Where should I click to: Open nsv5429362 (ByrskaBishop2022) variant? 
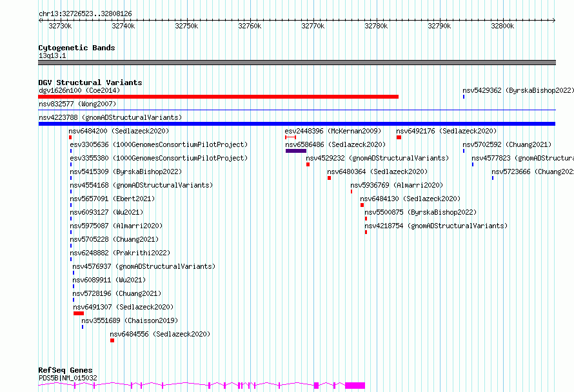[518, 90]
